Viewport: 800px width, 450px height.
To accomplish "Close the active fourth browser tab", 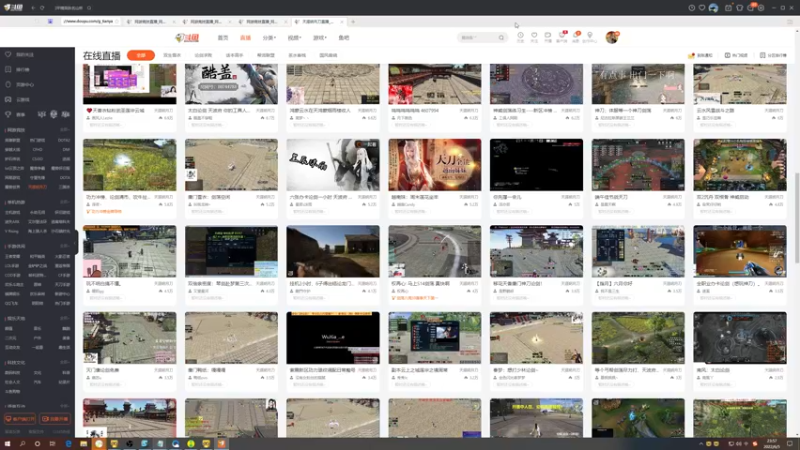I will click(342, 21).
